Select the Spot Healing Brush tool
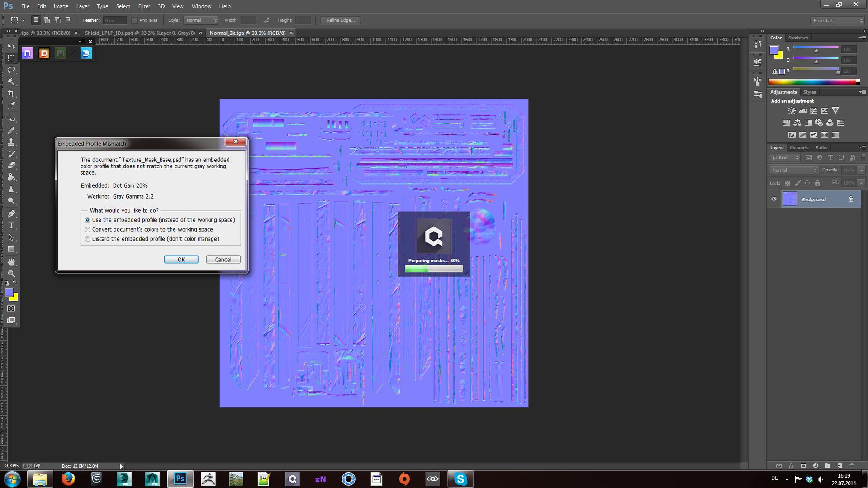This screenshot has width=868, height=488. coord(11,119)
